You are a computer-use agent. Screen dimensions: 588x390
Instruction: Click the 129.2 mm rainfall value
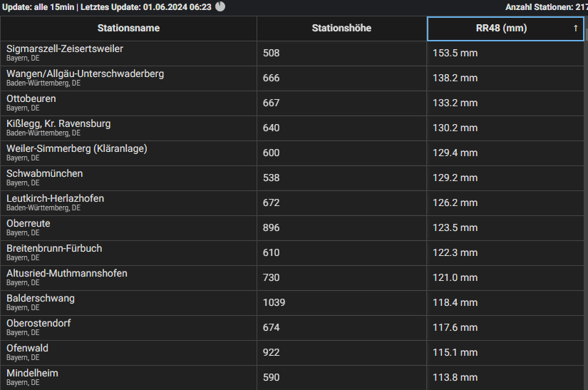coord(455,178)
